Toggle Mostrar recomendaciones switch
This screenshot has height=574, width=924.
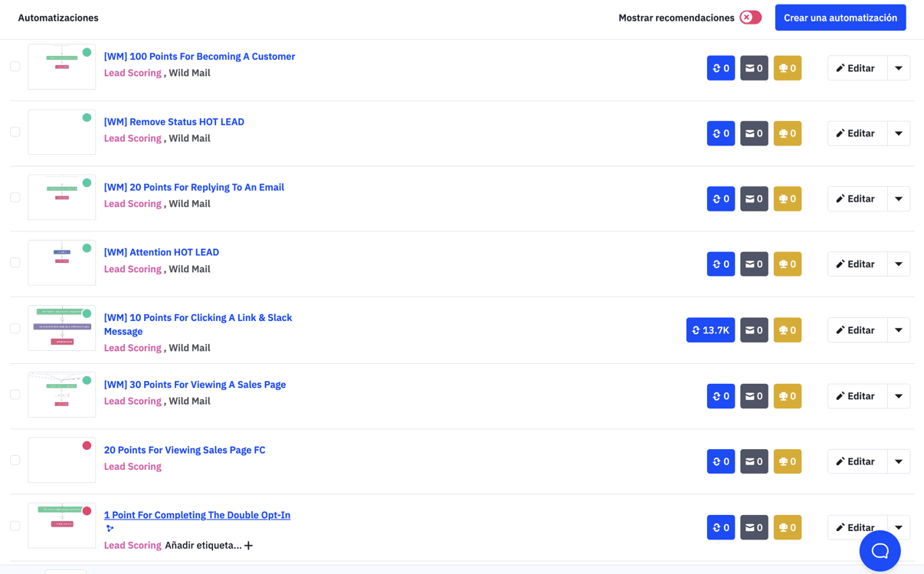[x=750, y=18]
